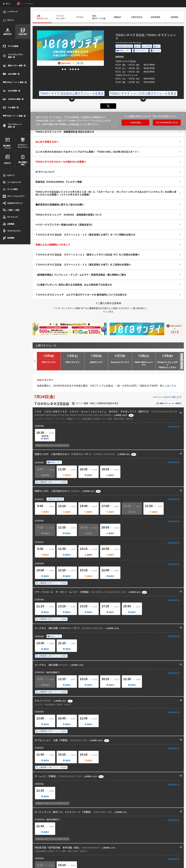Image resolution: width=186 pixels, height=868 pixels.
Task: Select 13:30 キングダム IMAXレーザー showtime
Action: (45, 646)
